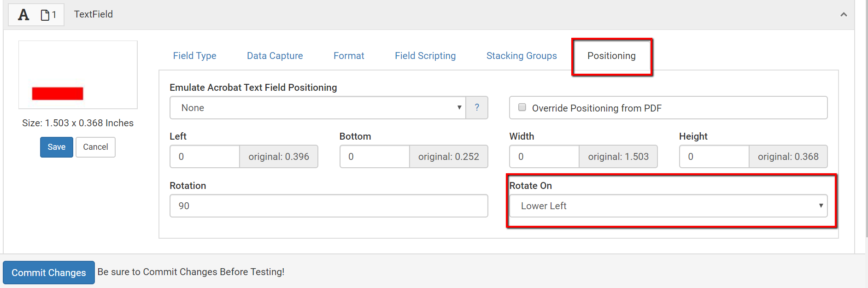Open the help '?' button for Acrobat positioning
The image size is (868, 288).
click(477, 107)
